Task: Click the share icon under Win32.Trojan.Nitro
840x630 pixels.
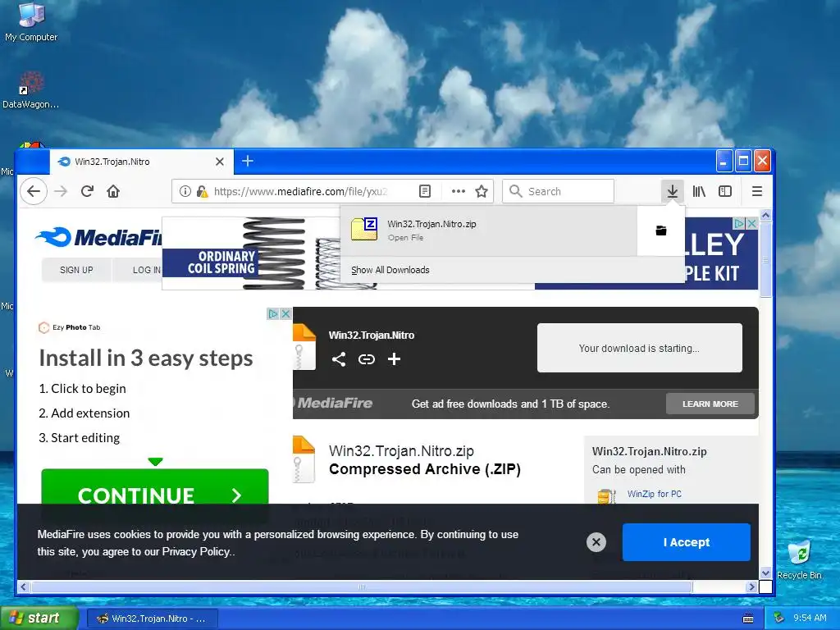Action: (x=339, y=359)
